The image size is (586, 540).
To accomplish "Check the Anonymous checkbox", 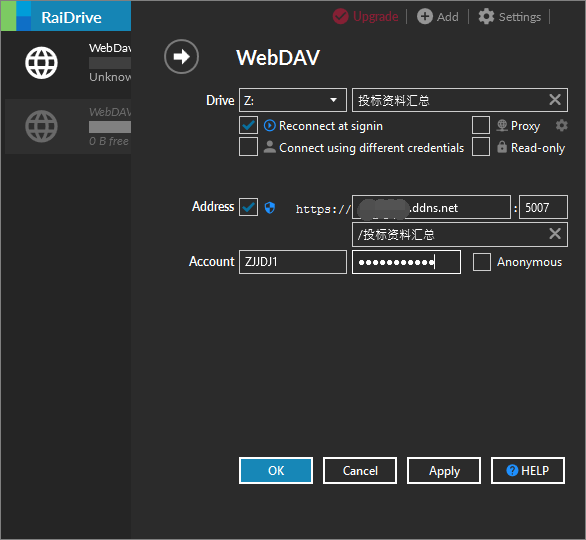I will (x=482, y=262).
